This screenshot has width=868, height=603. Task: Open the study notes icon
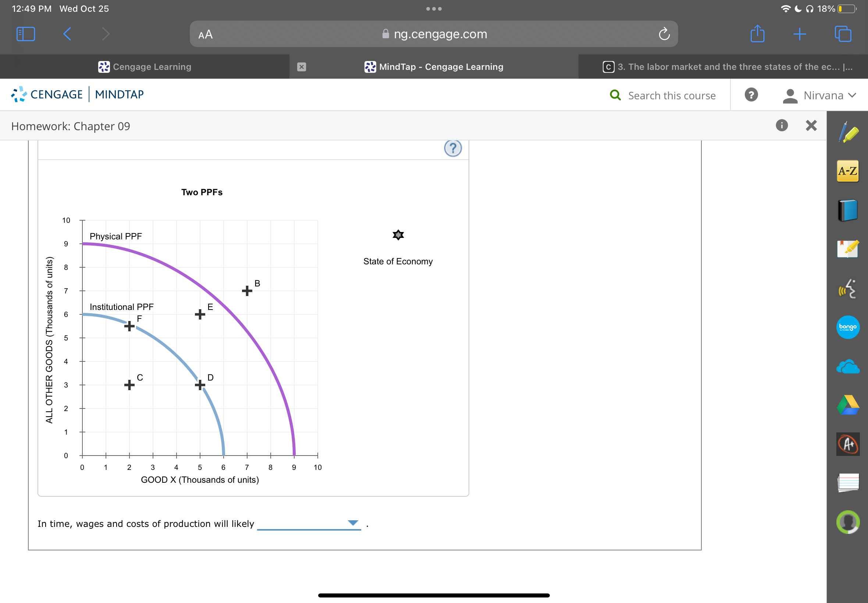[848, 249]
